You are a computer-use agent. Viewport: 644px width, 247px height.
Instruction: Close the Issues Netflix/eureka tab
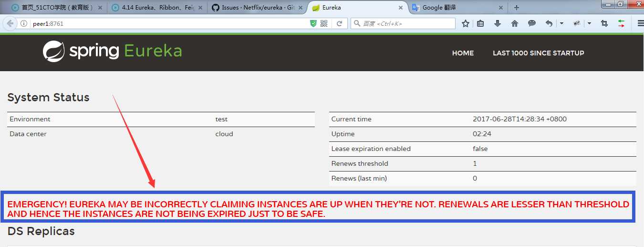point(300,8)
